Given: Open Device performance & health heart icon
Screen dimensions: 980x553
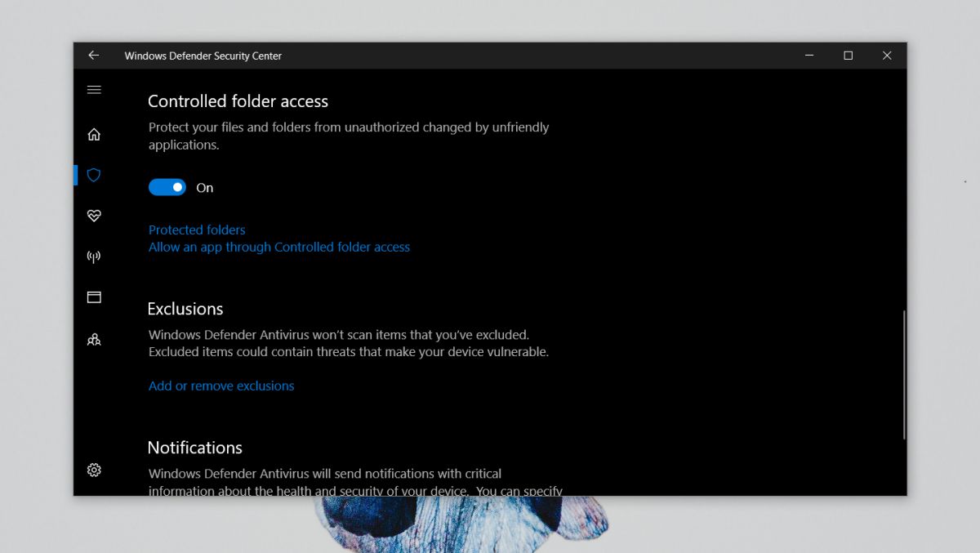Looking at the screenshot, I should 94,216.
